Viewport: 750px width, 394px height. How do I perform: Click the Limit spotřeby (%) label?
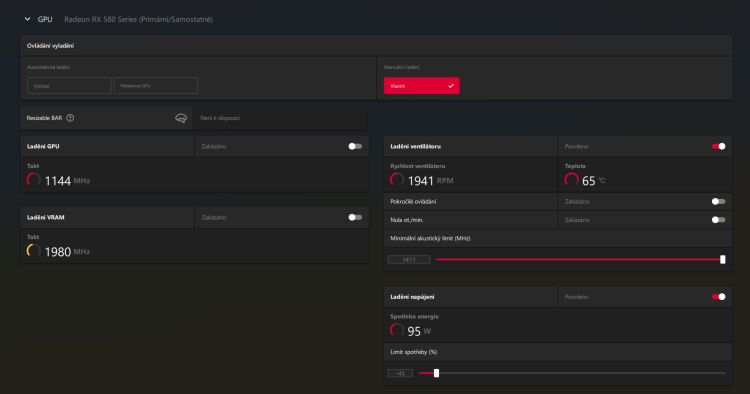click(413, 352)
